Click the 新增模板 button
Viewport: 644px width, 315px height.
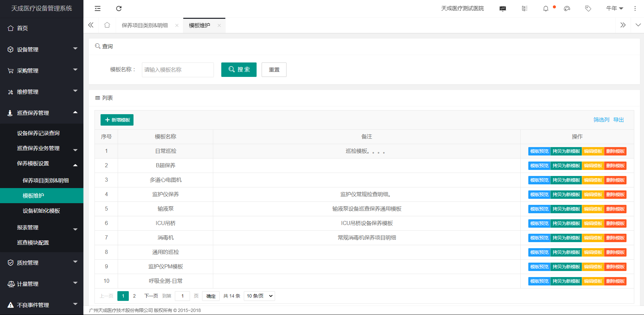point(117,120)
